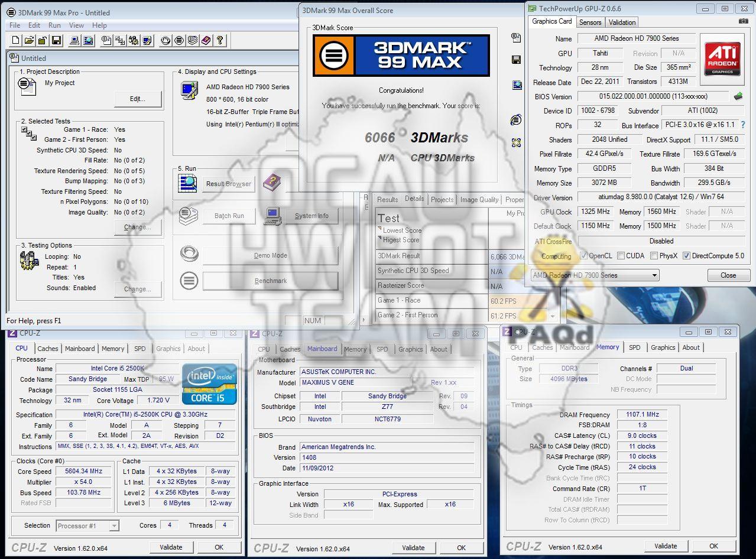Click Change... under Testing Options
Viewport: 756px width, 559px height.
138,289
